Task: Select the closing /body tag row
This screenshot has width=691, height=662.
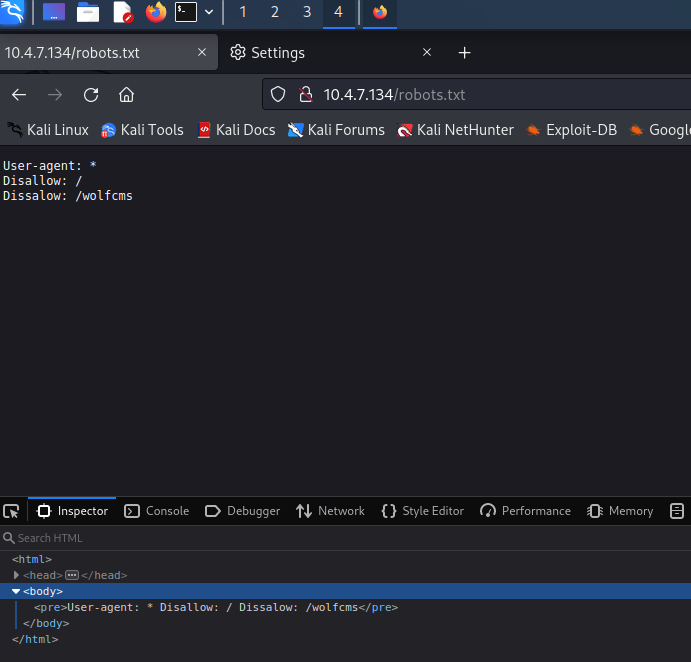Action: 46,623
